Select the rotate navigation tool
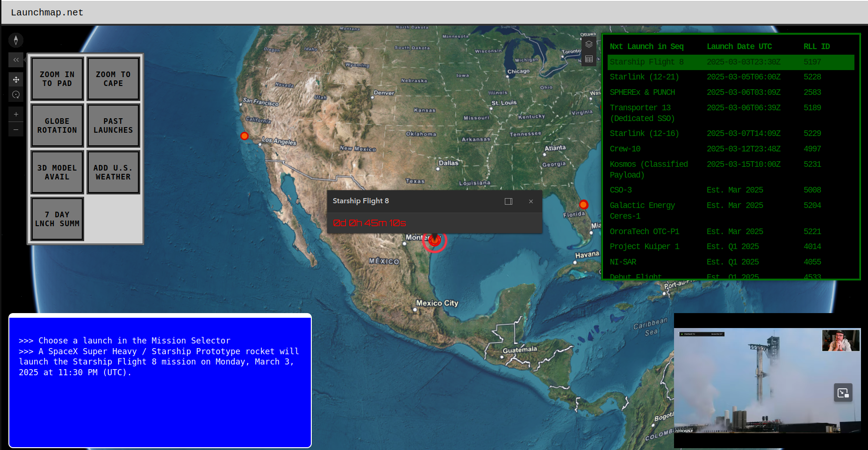868x450 pixels. pyautogui.click(x=16, y=94)
